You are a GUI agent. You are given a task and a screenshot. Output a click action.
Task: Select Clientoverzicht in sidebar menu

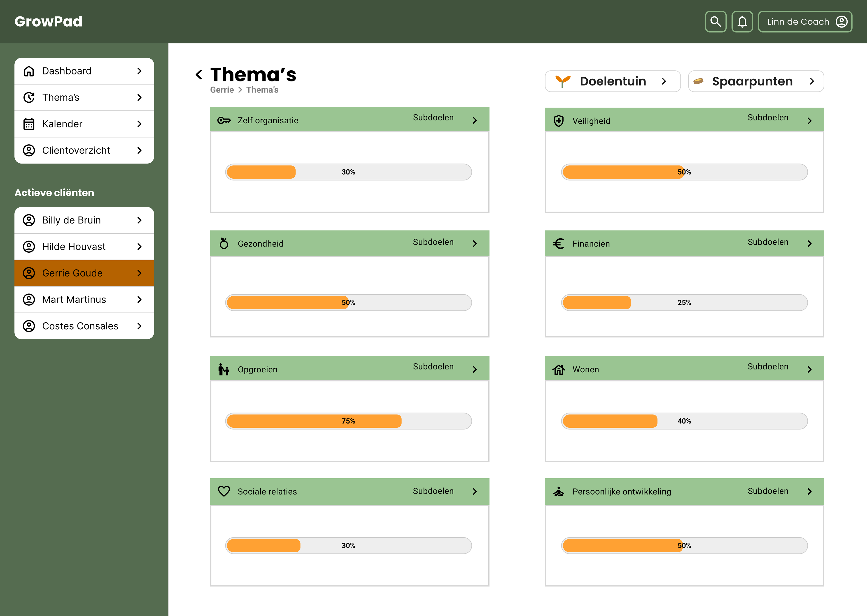(x=84, y=151)
